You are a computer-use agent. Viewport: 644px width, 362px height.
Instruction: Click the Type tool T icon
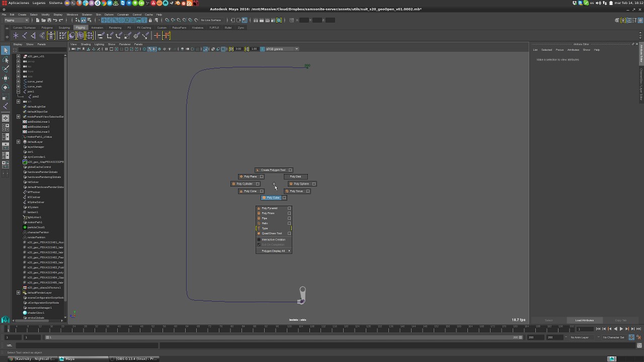point(259,228)
